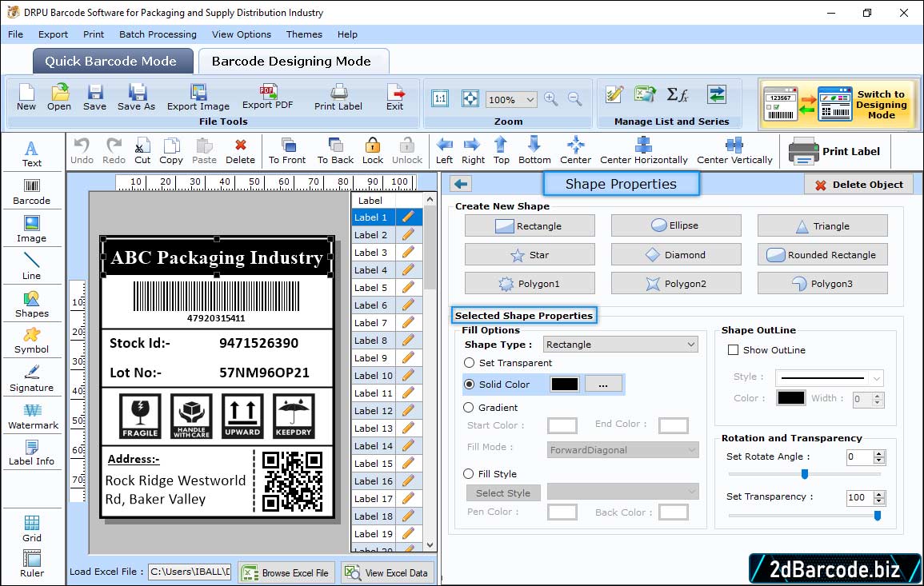924x586 pixels.
Task: Click the solid color picker ellipsis button
Action: point(603,384)
